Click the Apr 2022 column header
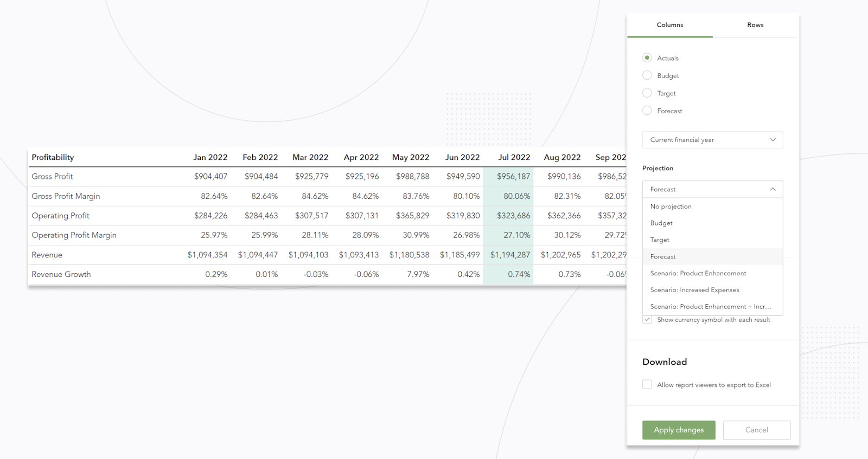The image size is (868, 459). click(361, 157)
